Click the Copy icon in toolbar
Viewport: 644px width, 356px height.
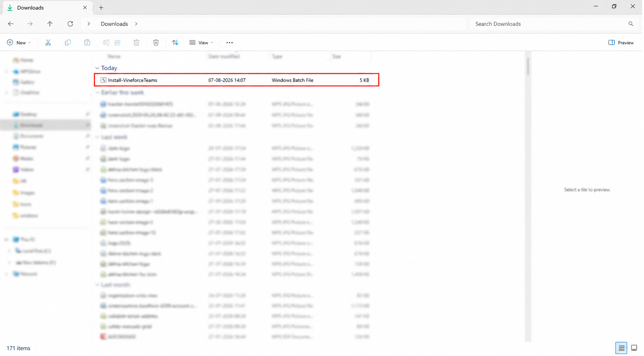68,43
